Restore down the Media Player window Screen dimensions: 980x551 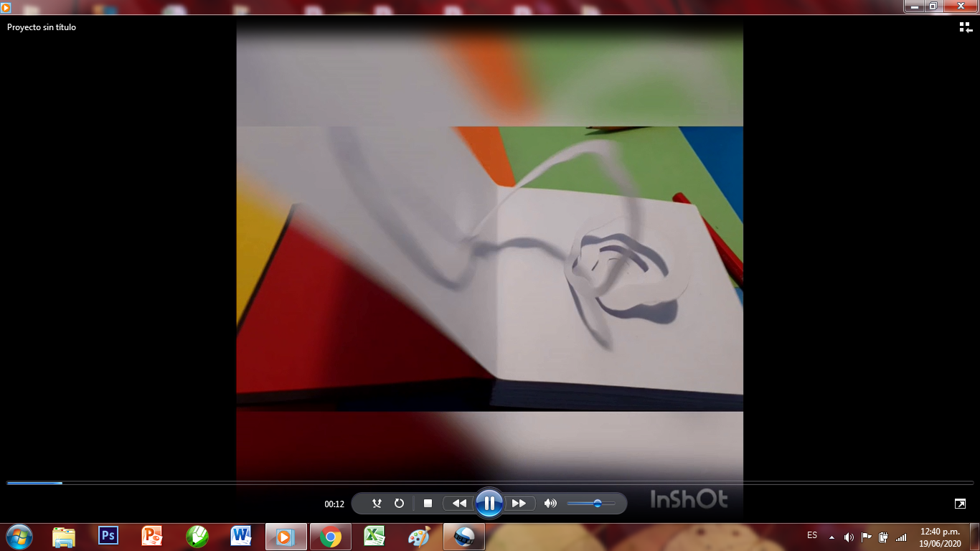[933, 6]
